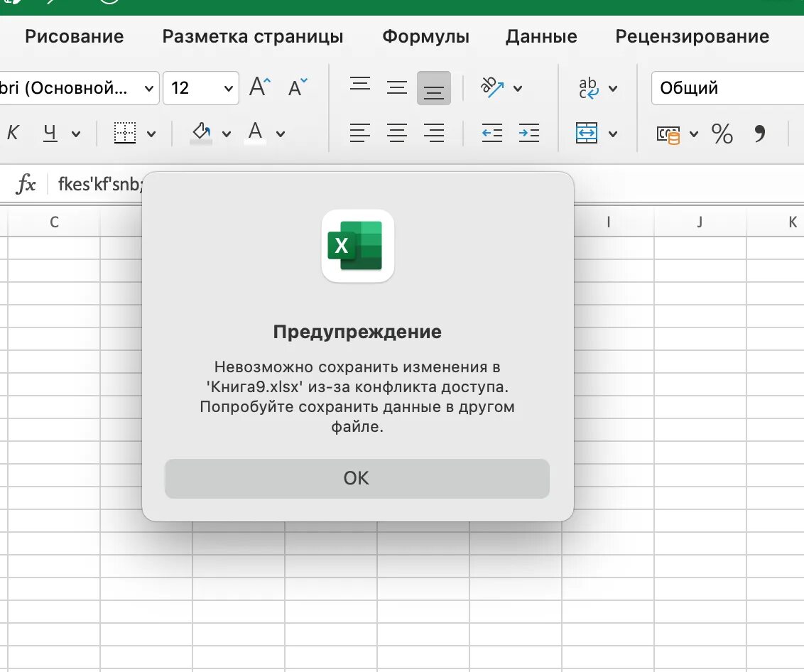804x672 pixels.
Task: Switch to the Данные tab
Action: (541, 36)
